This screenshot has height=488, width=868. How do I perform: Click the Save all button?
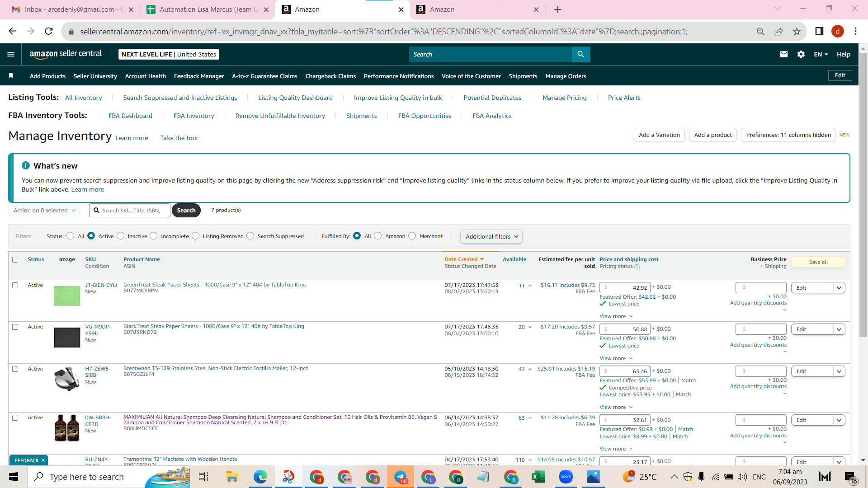818,262
